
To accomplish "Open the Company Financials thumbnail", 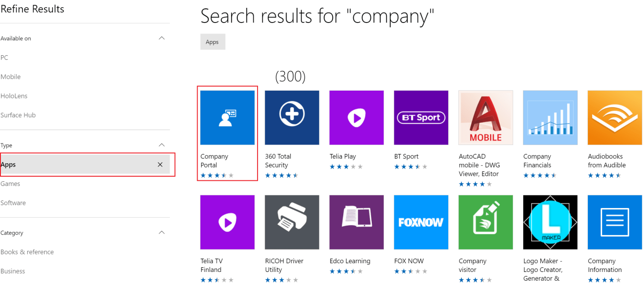I will 550,117.
